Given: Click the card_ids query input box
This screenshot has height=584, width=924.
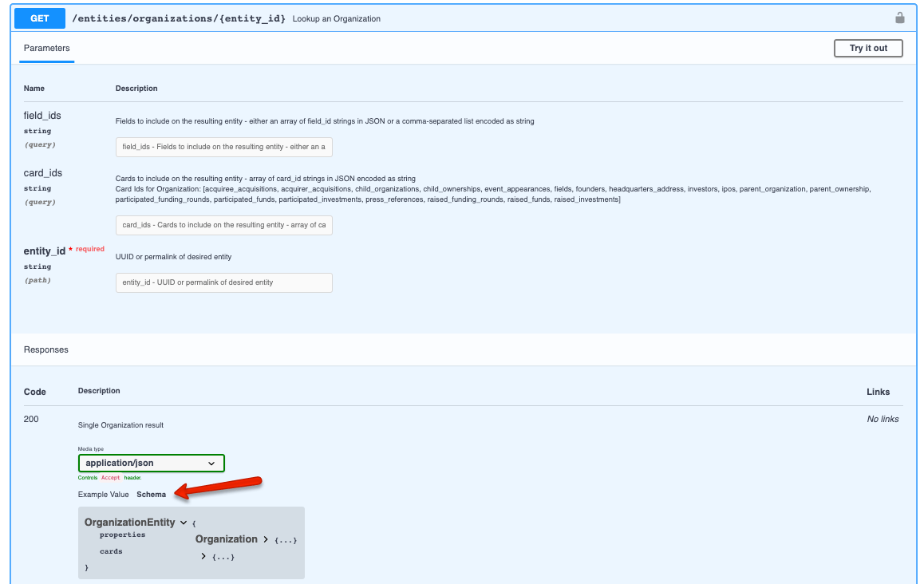Looking at the screenshot, I should pyautogui.click(x=223, y=225).
